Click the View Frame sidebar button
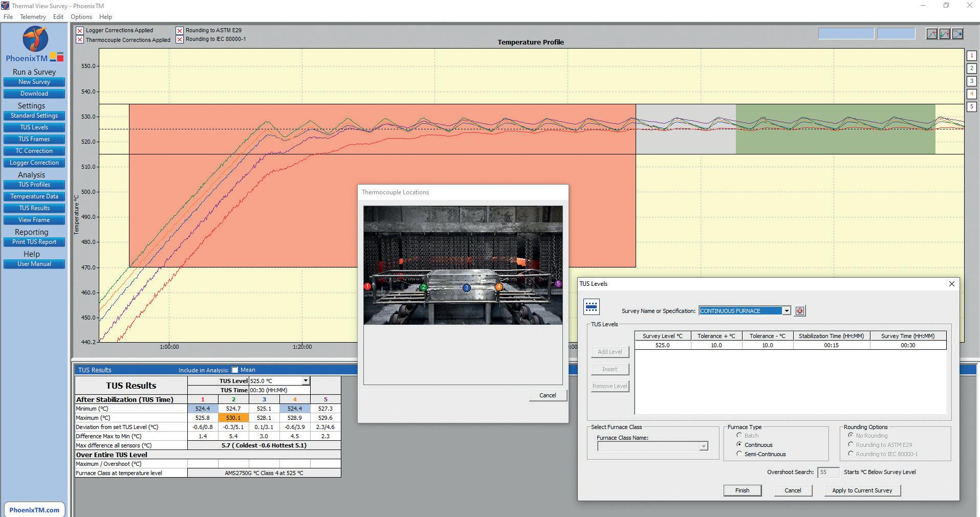Screen dimensions: 980x517 click(34, 220)
